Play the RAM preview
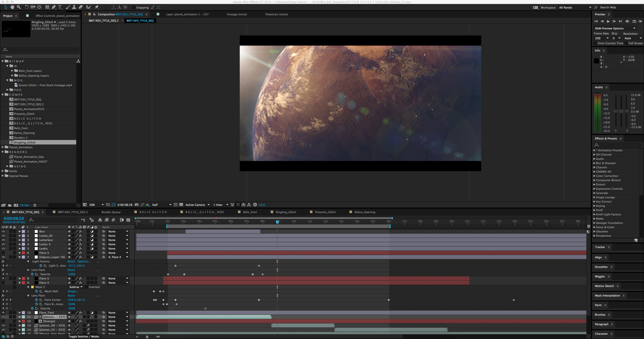 [x=640, y=21]
